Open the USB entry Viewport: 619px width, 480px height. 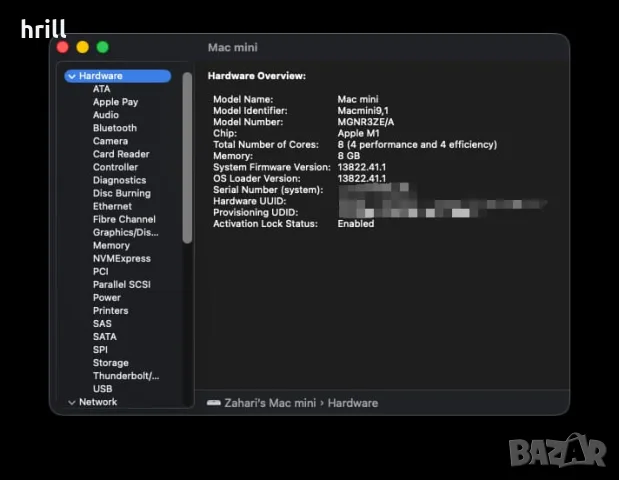tap(102, 389)
